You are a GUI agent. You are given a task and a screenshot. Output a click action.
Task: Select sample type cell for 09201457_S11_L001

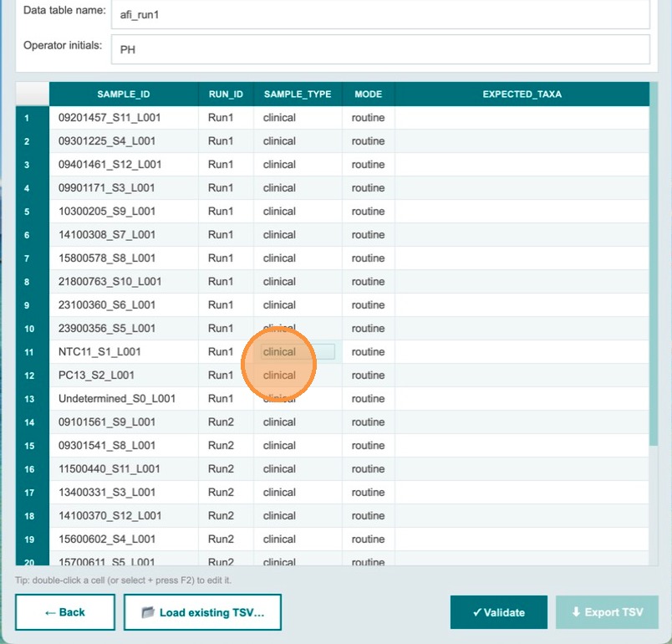coord(298,118)
